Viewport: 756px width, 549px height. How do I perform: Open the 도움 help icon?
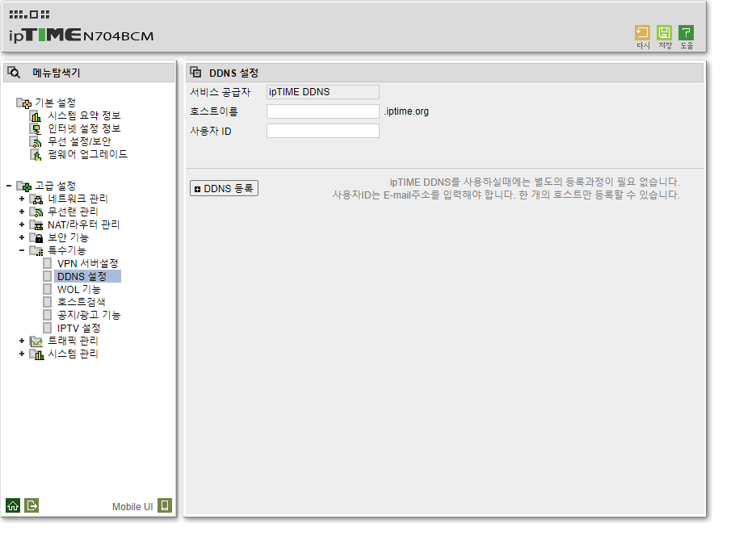(x=686, y=33)
